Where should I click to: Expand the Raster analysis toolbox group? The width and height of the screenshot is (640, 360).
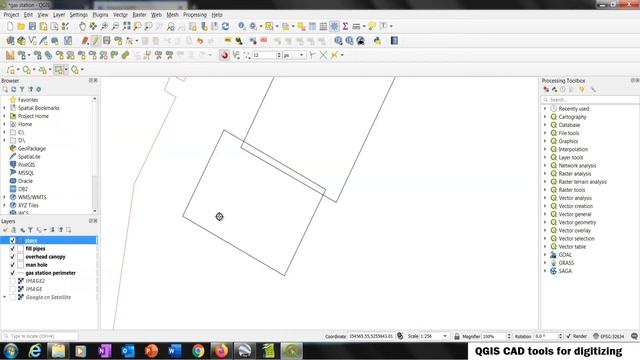[x=545, y=173]
